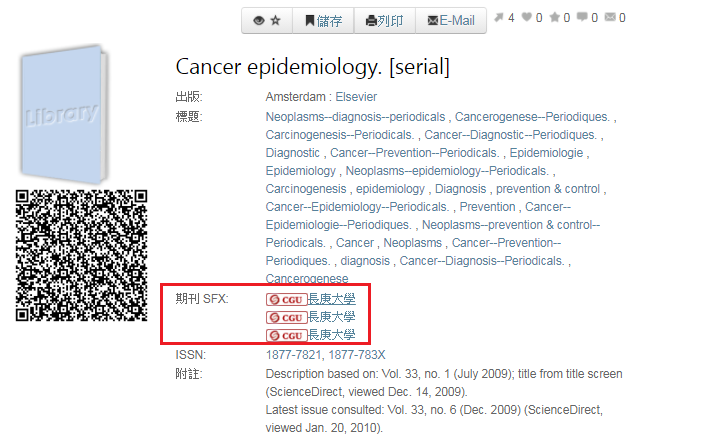Screen dimensions: 717x436
Task: Click the E-Mail envelope button
Action: [x=451, y=21]
